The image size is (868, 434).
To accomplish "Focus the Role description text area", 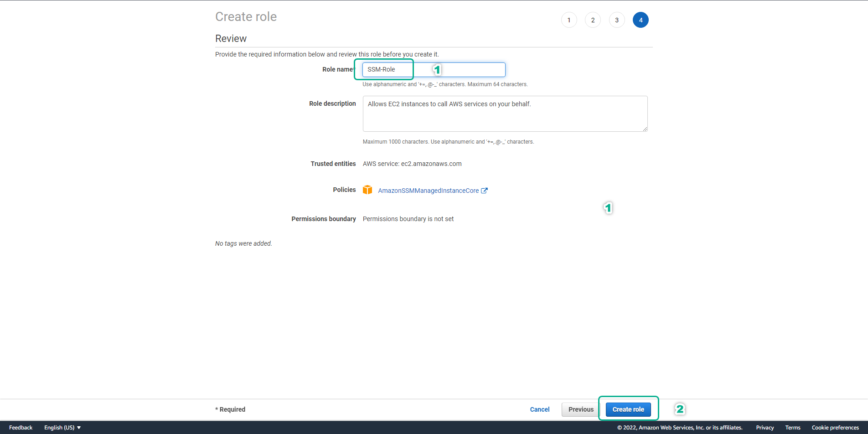I will (x=505, y=114).
